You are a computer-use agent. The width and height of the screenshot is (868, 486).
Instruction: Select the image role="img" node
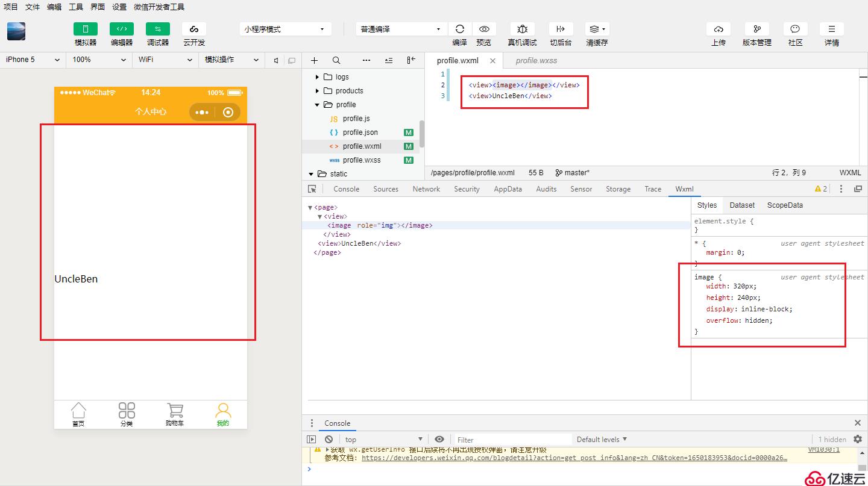380,225
